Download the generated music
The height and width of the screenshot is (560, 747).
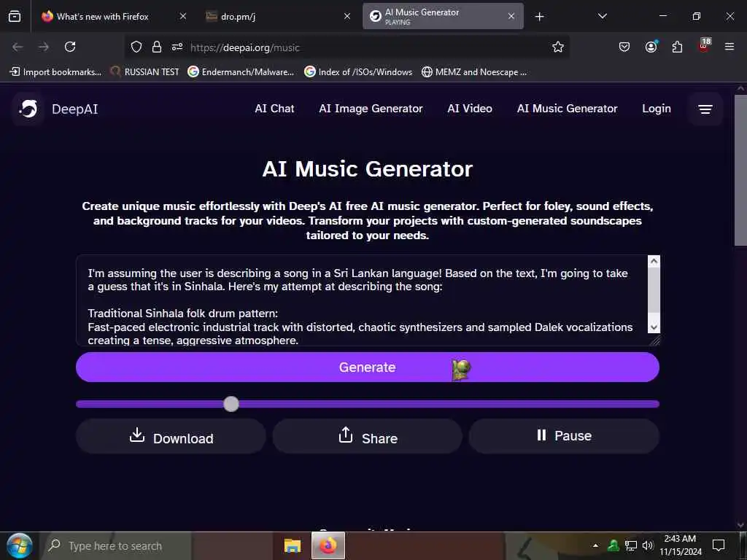click(x=171, y=436)
